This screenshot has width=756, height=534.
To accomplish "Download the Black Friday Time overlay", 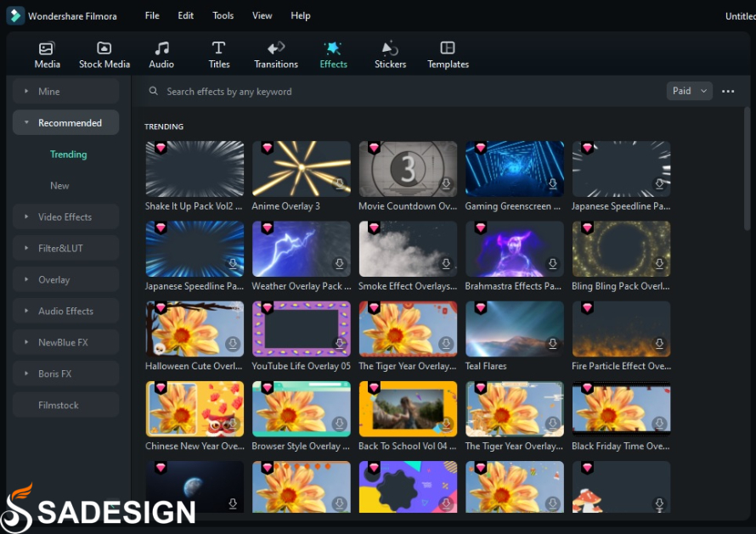I will pyautogui.click(x=659, y=424).
